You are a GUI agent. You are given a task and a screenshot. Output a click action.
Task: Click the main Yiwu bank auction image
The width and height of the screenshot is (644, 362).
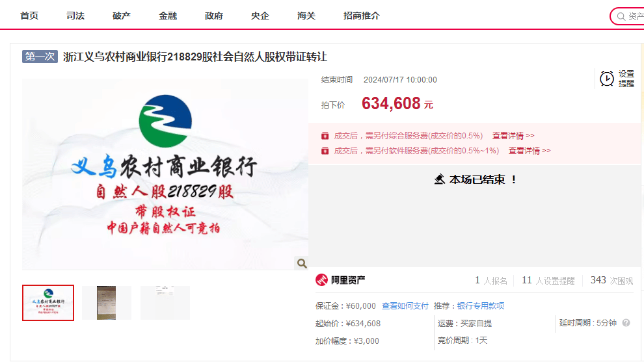point(165,174)
